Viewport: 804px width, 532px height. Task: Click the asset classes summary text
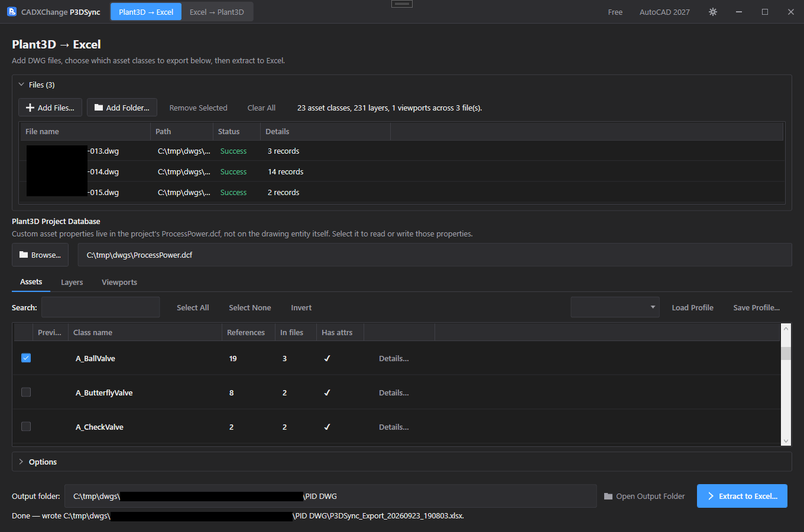coord(390,108)
